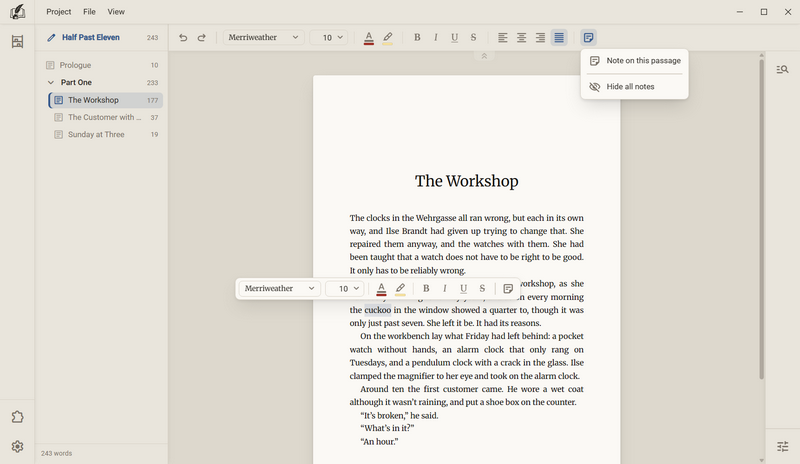Click the highlighted word cuckoo
This screenshot has height=464, width=800.
pyautogui.click(x=378, y=310)
